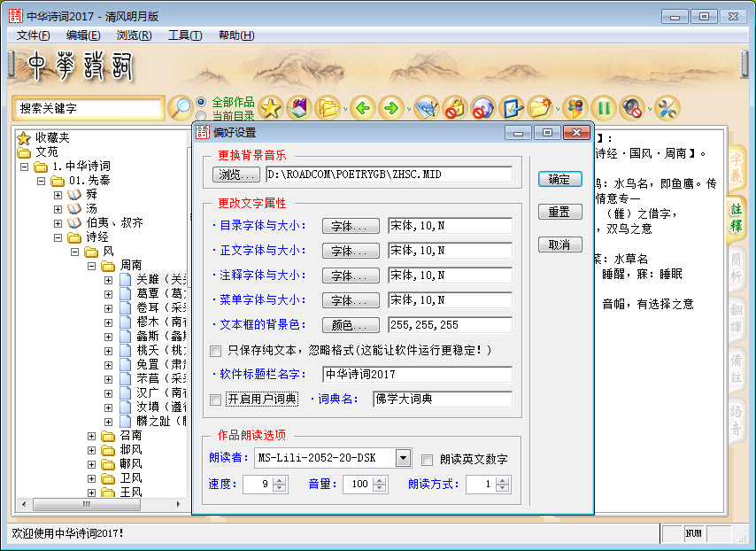The image size is (756, 551).
Task: Expand the 舜 tree node
Action: coord(58,195)
